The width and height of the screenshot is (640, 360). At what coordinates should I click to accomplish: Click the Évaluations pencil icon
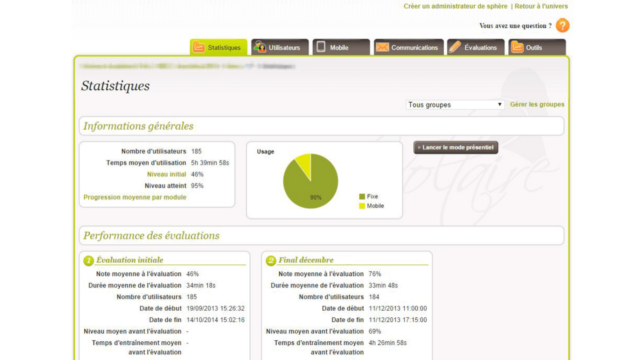coord(455,47)
